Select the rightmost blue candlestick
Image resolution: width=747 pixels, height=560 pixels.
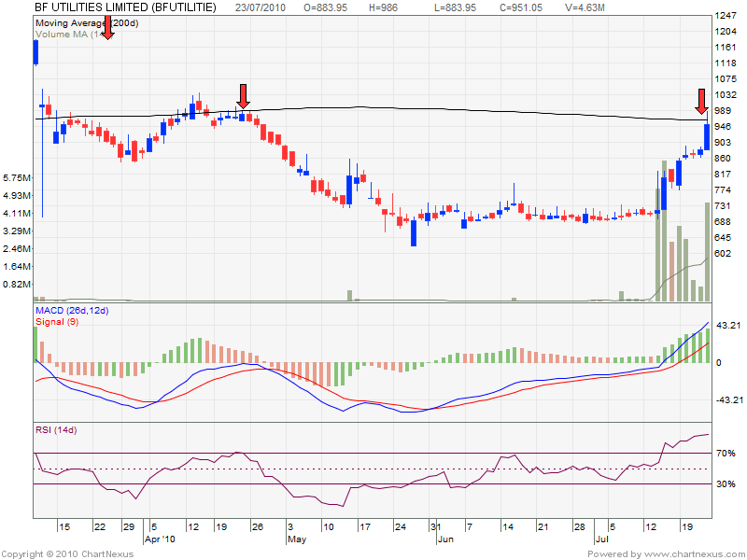coord(707,136)
